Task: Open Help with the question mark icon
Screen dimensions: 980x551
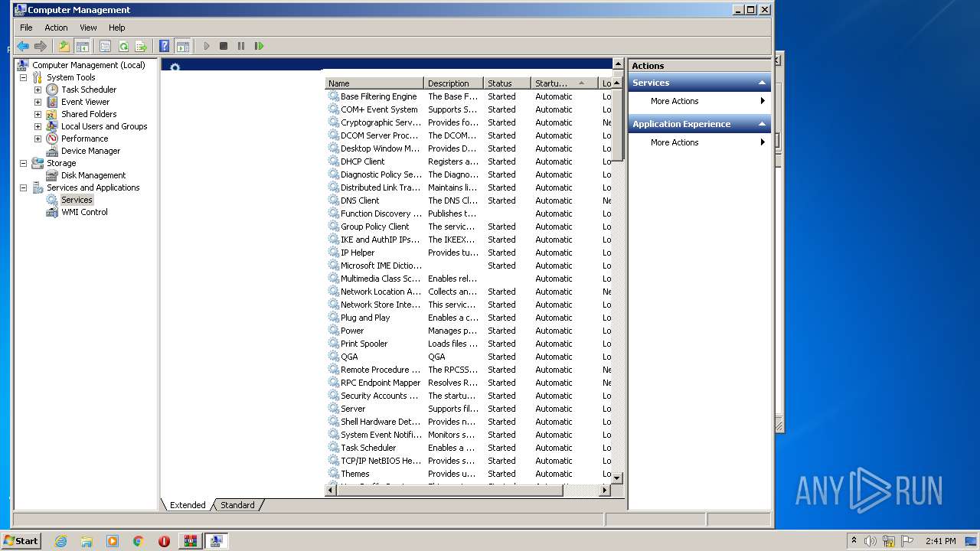Action: 164,46
